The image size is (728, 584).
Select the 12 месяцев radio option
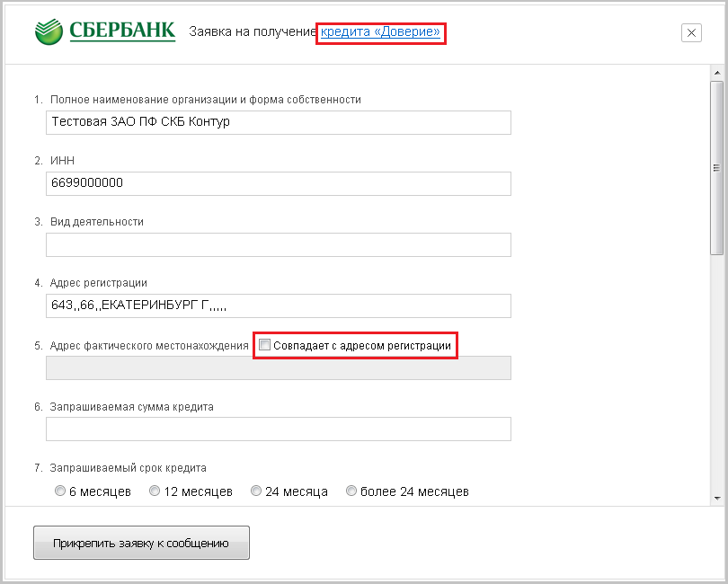[x=155, y=491]
